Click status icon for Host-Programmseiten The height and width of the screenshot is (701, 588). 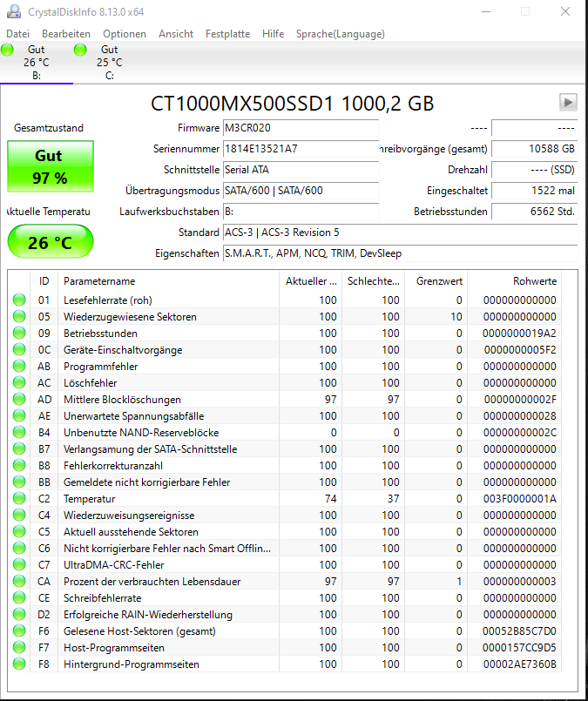coord(19,647)
